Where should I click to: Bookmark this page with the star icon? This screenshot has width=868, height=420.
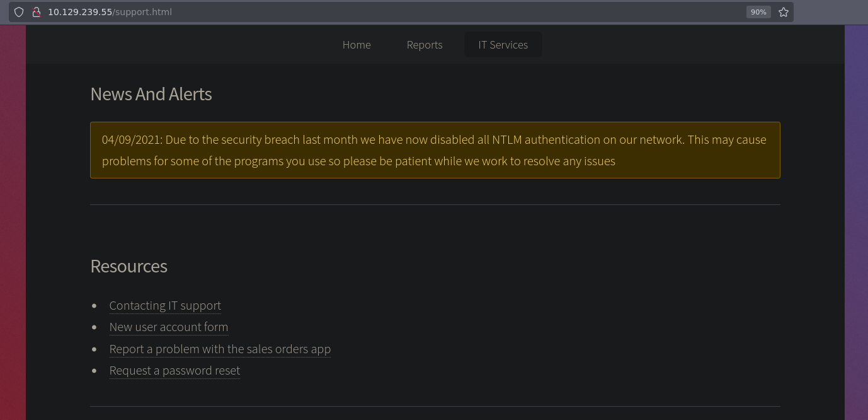(783, 12)
